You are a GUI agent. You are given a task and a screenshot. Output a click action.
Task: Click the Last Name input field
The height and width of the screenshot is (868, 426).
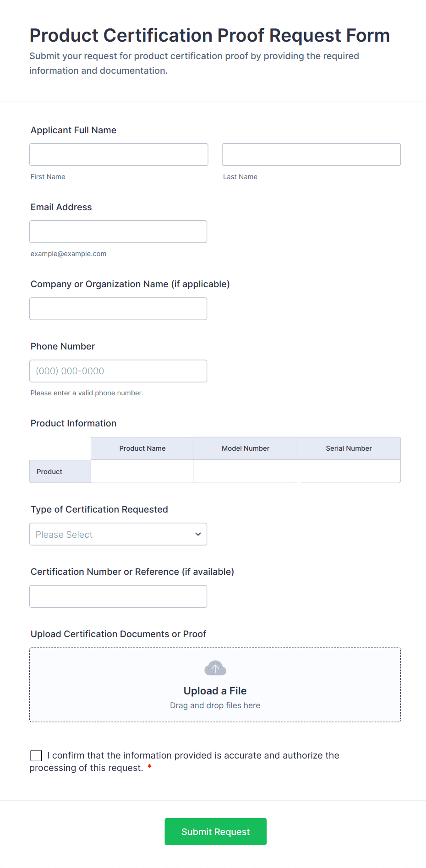pyautogui.click(x=311, y=155)
